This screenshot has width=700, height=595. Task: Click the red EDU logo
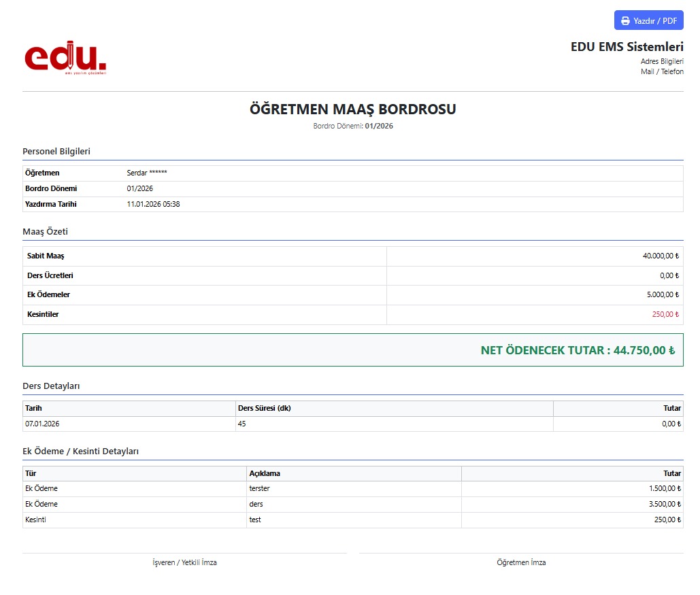tap(65, 58)
